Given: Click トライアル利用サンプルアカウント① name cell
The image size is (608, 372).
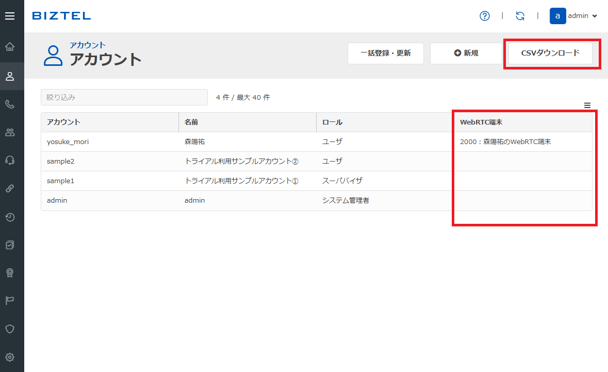Looking at the screenshot, I should [x=247, y=181].
